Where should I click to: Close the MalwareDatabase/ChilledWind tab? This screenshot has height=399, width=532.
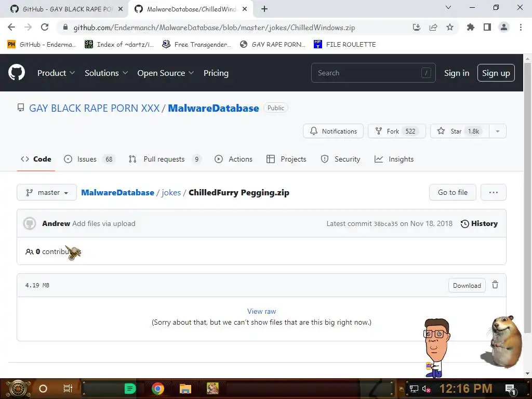click(245, 9)
